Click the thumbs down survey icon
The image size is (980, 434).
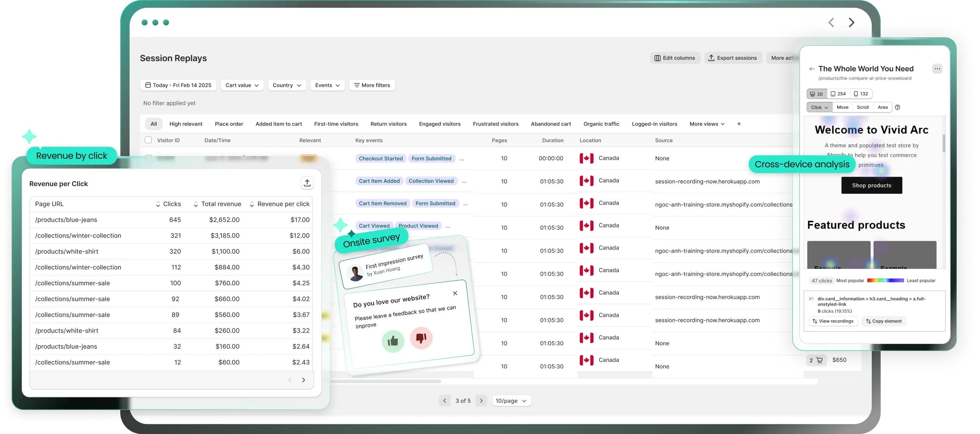[x=421, y=338]
